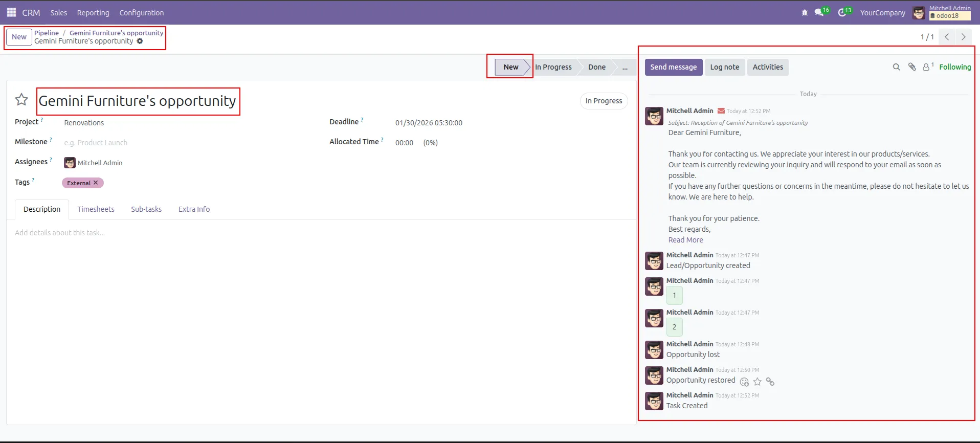Expand the more stages ellipsis
Screen dimensions: 980x443
coord(625,67)
